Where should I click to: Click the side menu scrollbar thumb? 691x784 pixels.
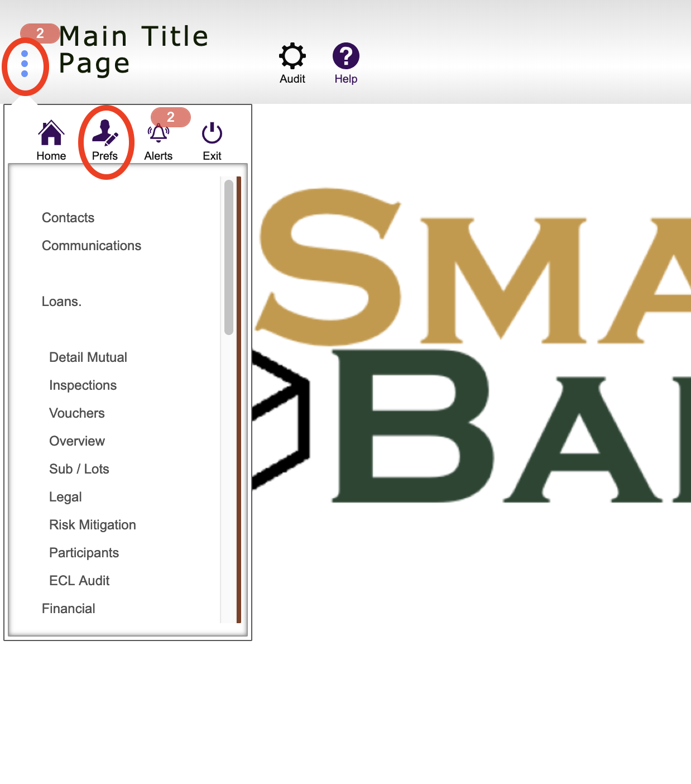pyautogui.click(x=229, y=257)
